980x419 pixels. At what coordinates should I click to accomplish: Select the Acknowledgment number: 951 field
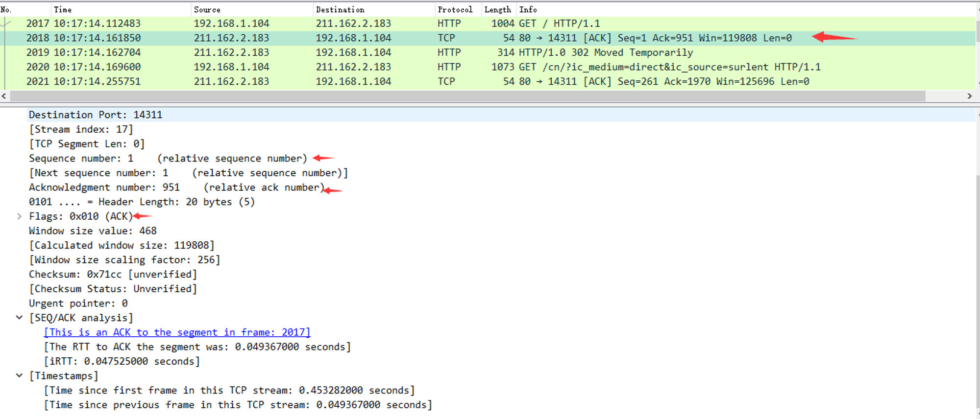tap(176, 187)
